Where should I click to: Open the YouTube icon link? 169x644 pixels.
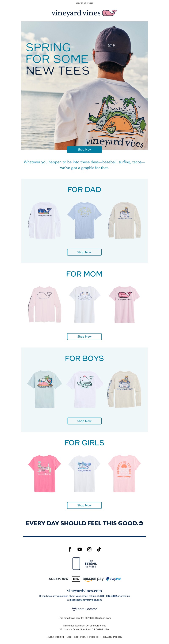tap(80, 549)
